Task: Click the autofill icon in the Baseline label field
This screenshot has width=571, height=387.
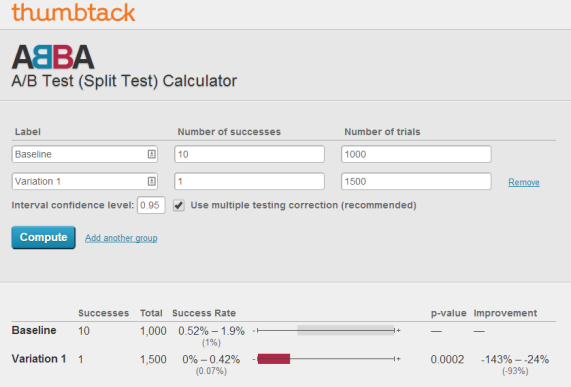Action: pos(151,154)
